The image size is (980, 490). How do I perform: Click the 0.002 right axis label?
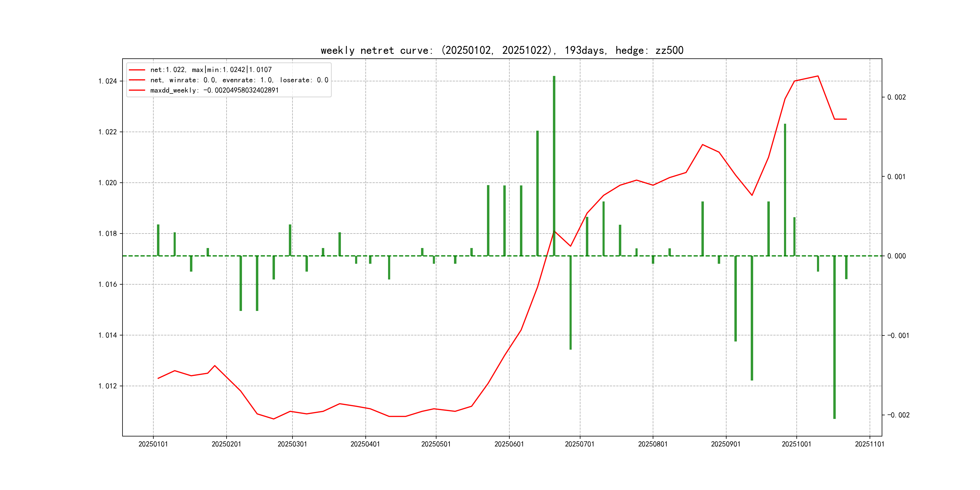[x=896, y=97]
